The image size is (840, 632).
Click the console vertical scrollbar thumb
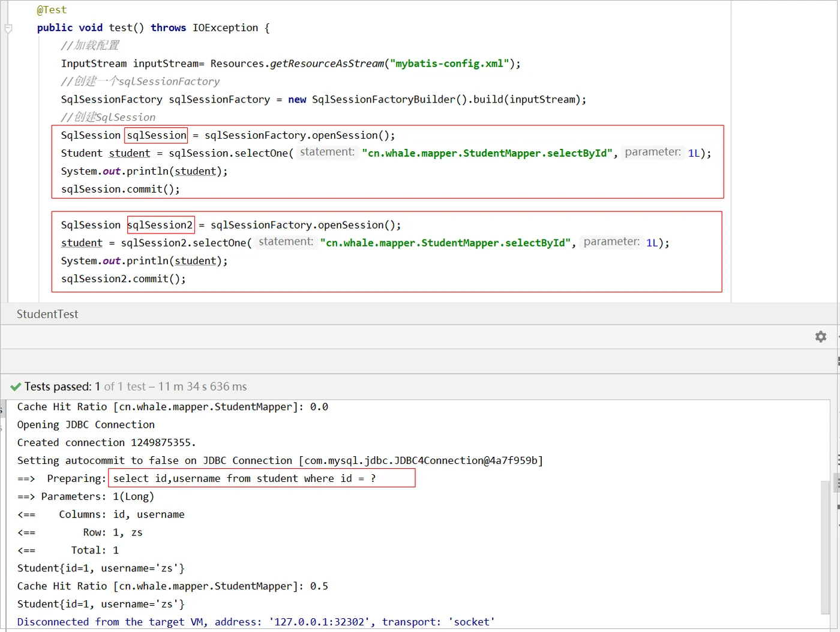click(825, 546)
